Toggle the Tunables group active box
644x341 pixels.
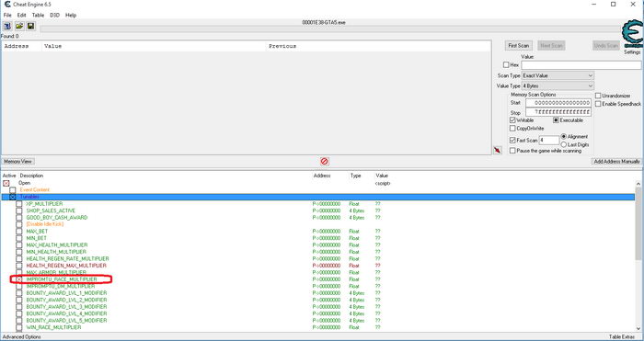click(13, 197)
